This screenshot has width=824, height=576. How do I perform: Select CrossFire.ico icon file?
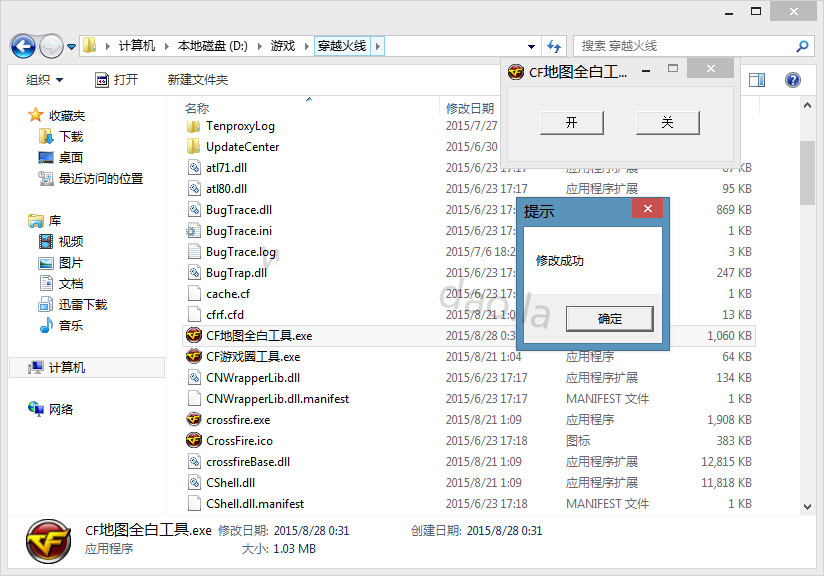pos(194,440)
